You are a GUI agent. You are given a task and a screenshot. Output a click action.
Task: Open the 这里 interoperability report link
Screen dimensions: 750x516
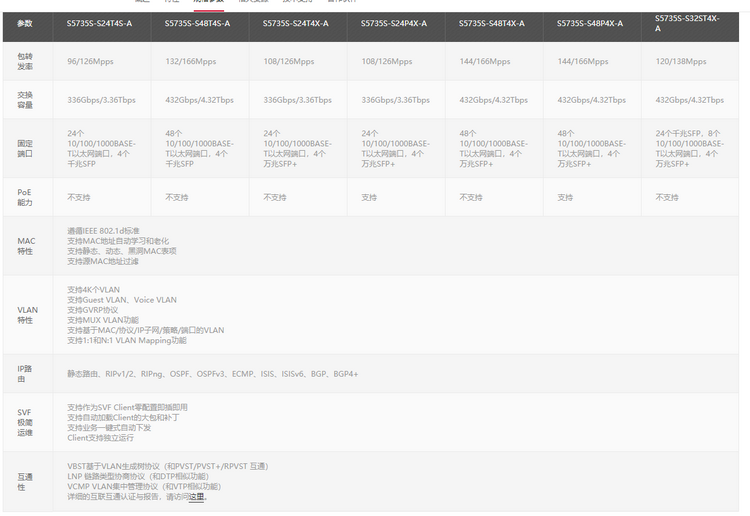196,497
